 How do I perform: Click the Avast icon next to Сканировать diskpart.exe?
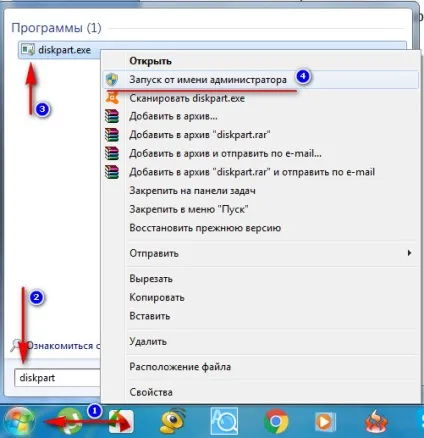click(x=112, y=98)
